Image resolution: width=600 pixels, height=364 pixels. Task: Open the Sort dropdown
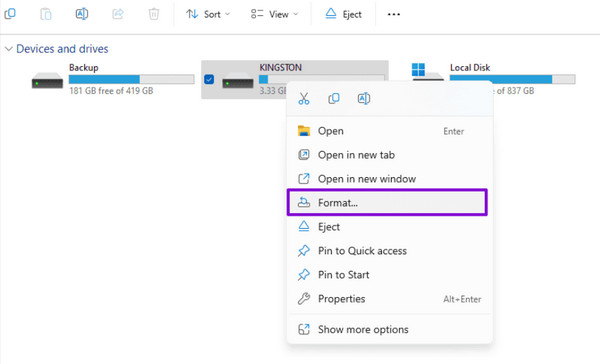coord(208,15)
